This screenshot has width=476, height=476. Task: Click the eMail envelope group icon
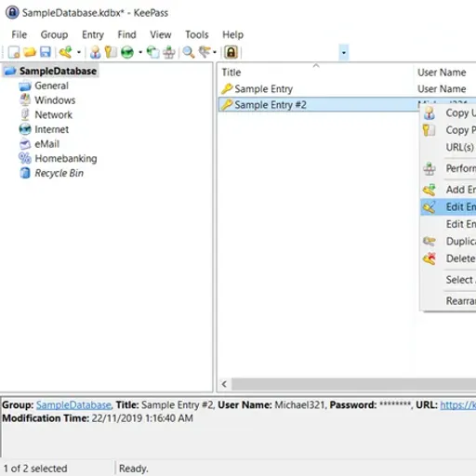click(25, 144)
